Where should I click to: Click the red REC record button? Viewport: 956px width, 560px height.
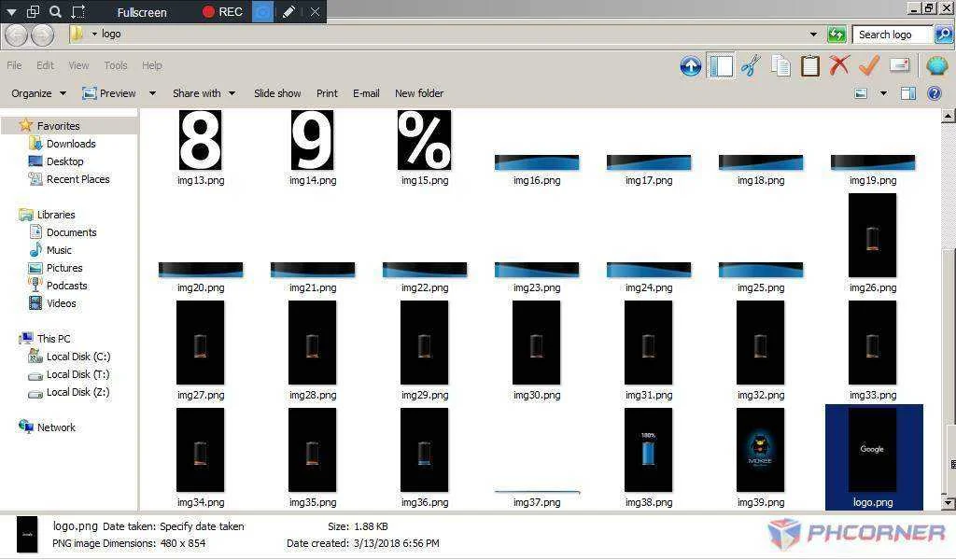(x=222, y=11)
